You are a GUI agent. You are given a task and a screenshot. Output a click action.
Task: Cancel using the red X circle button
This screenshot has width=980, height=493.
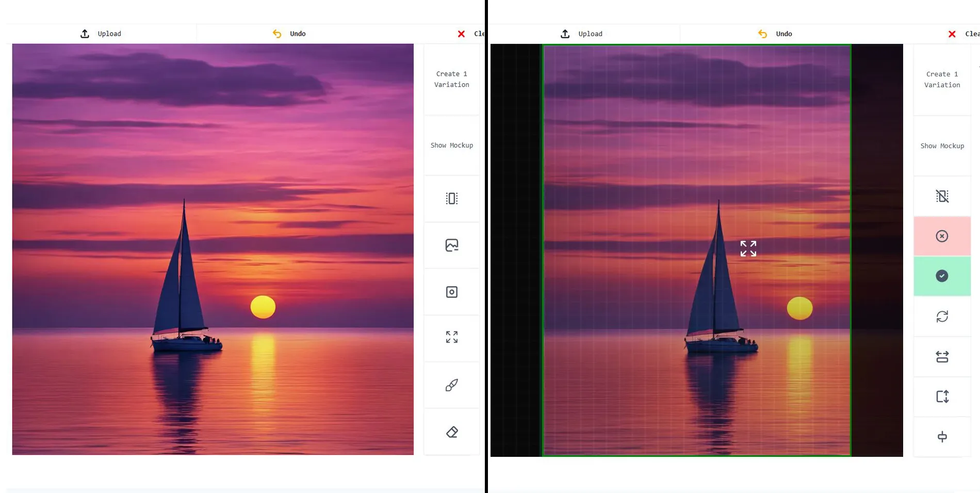(942, 236)
